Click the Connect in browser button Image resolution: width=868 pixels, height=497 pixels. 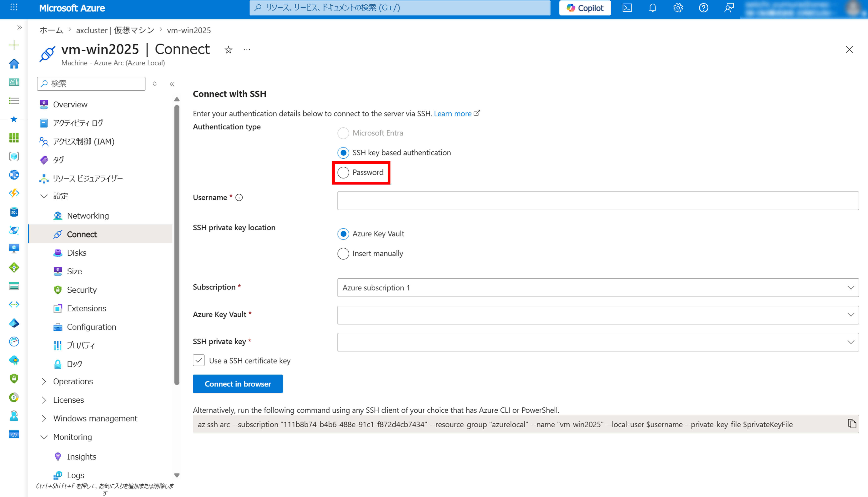(x=238, y=384)
